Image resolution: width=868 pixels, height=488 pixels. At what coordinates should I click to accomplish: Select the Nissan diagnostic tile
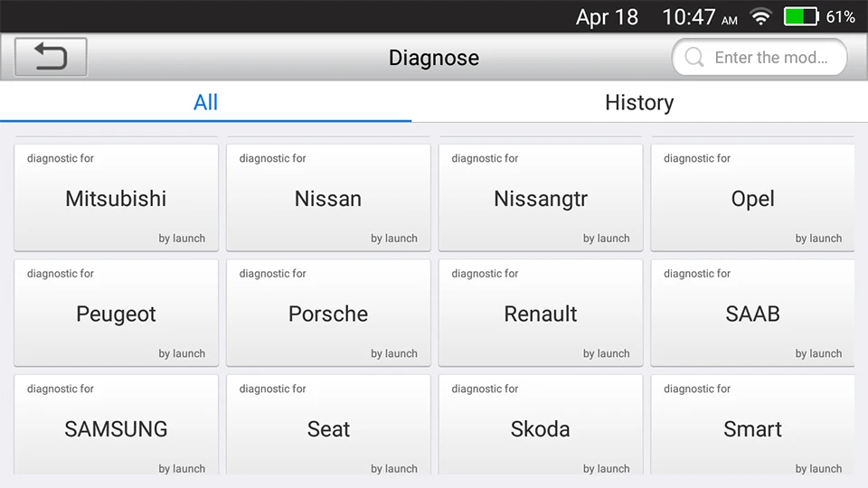tap(328, 198)
